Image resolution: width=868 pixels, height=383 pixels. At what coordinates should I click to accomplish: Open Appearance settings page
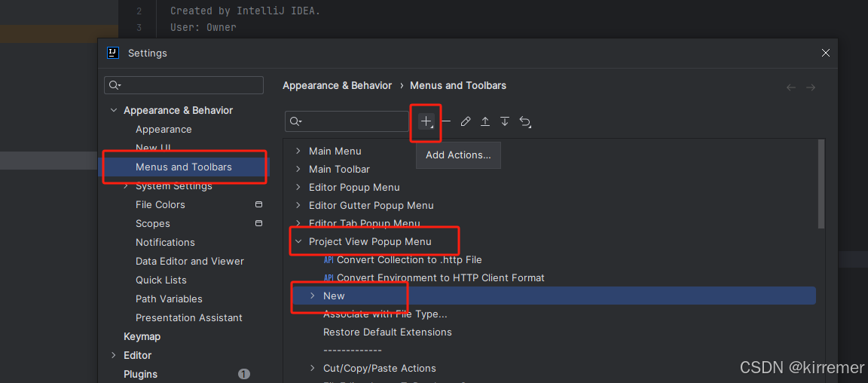coord(164,129)
